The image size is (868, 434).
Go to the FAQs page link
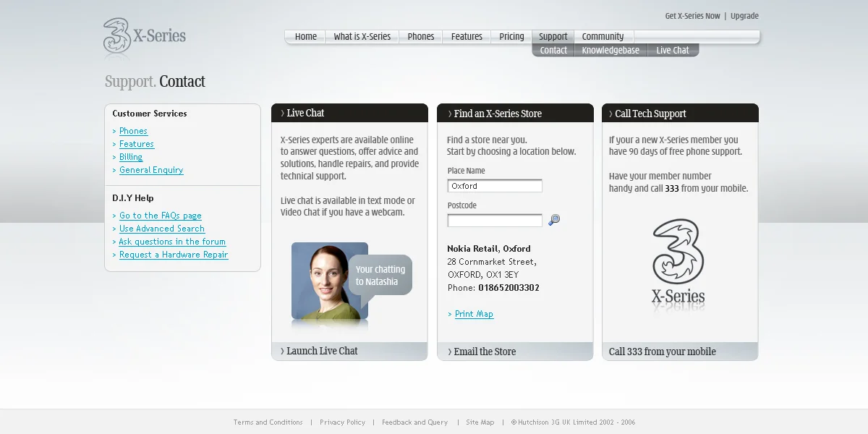click(x=161, y=216)
